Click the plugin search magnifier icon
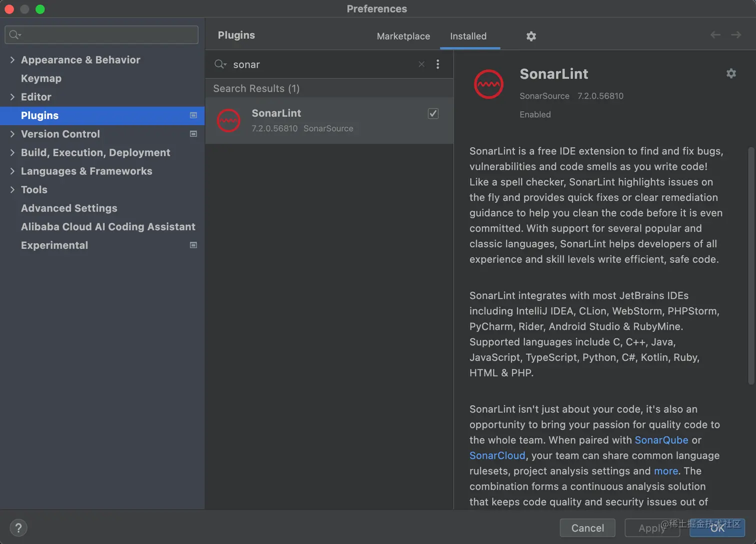Viewport: 756px width, 544px height. tap(220, 64)
